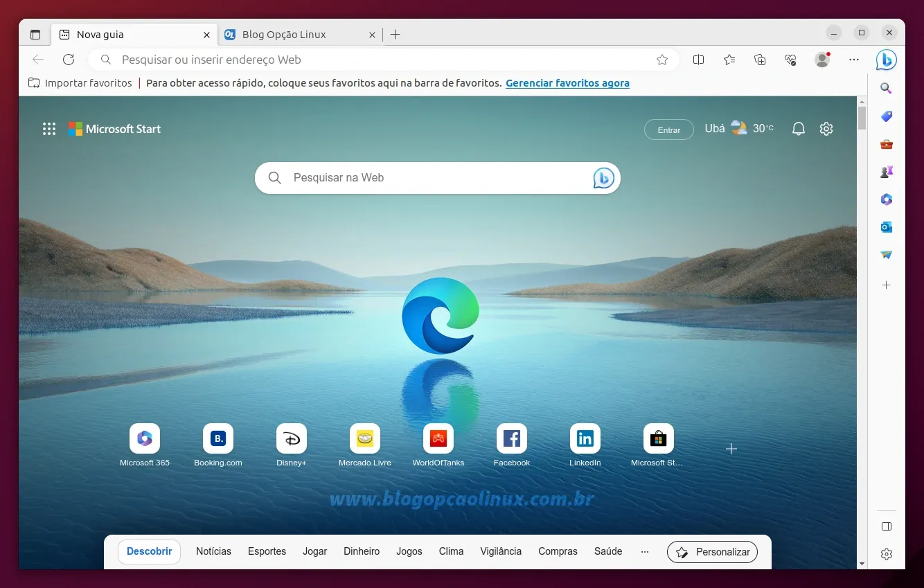The image size is (924, 588).
Task: Select Notícias feed tab
Action: tap(213, 552)
